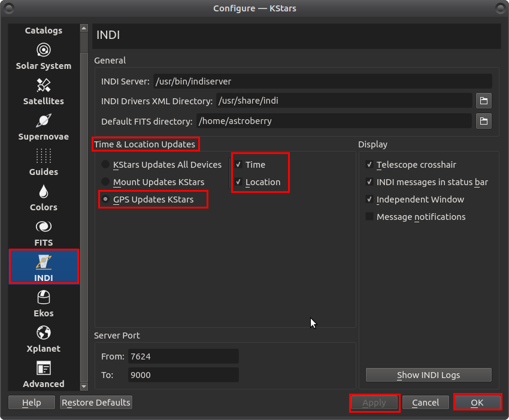The width and height of the screenshot is (509, 420).
Task: Open the Supernovae settings page
Action: coord(43,128)
